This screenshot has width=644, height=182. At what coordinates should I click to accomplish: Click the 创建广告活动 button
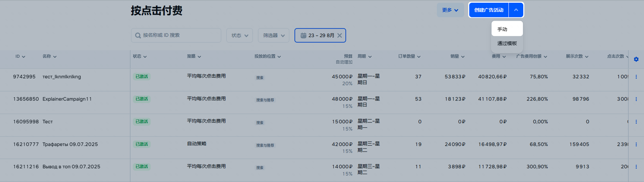pyautogui.click(x=489, y=10)
